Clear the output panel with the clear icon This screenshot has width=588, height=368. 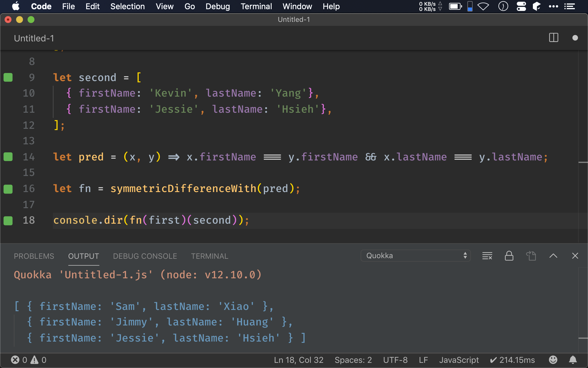487,256
